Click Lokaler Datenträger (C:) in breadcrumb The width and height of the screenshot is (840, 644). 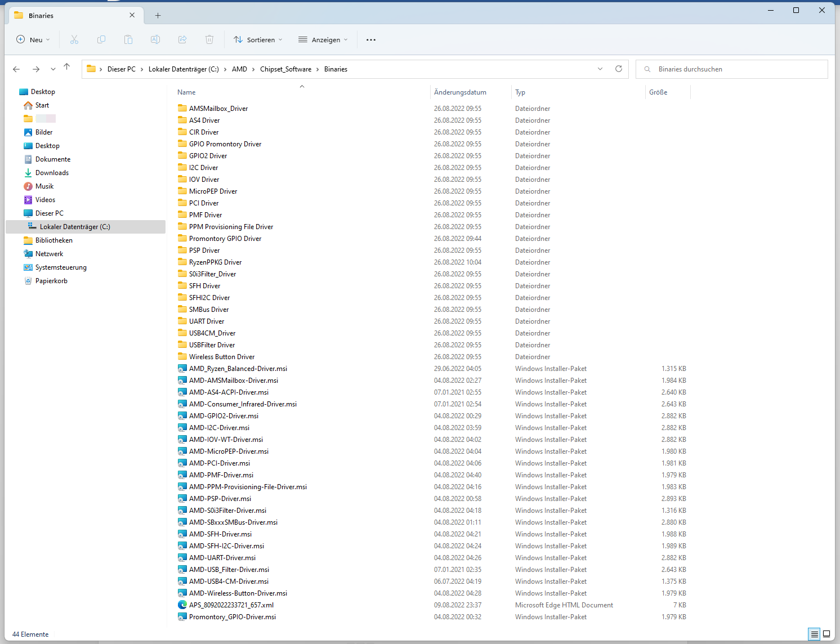click(x=184, y=69)
